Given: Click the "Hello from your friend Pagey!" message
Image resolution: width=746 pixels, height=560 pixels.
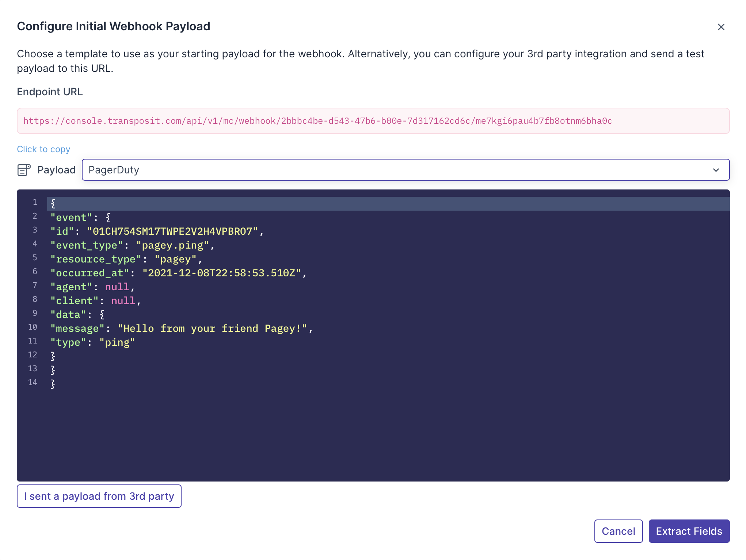Looking at the screenshot, I should click(x=212, y=329).
